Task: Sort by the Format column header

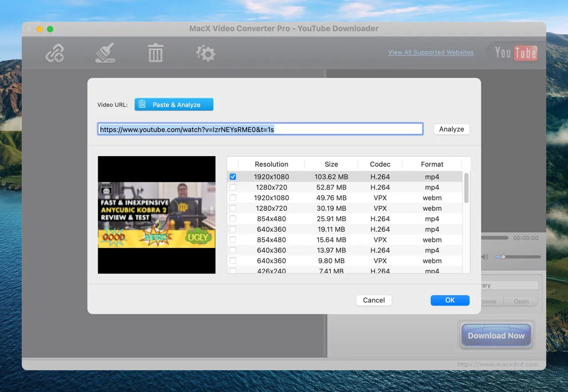Action: coord(432,164)
